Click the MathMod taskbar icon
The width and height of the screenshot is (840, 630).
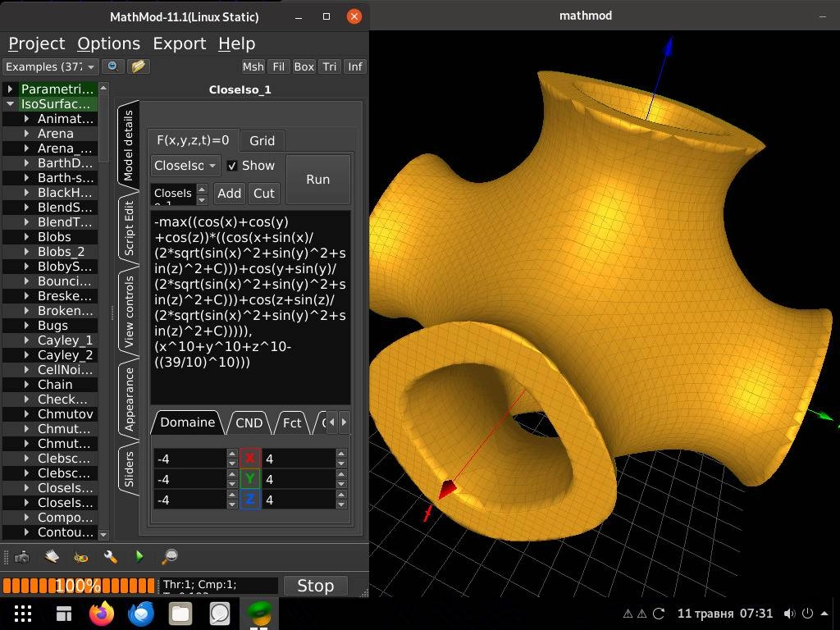click(259, 613)
